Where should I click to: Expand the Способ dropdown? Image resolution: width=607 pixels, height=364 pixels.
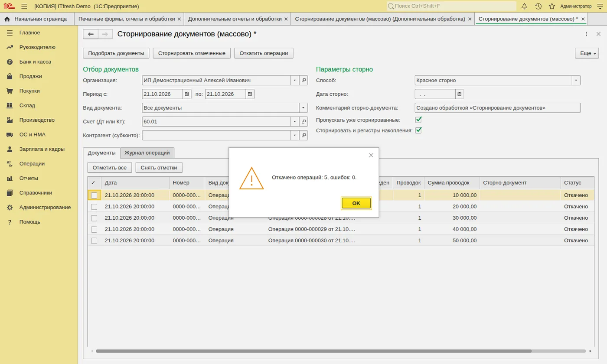pos(576,80)
